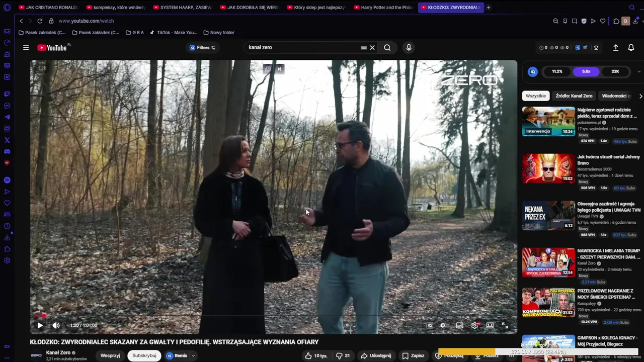
Task: Open the Kanał Zero channel name
Action: [x=58, y=352]
